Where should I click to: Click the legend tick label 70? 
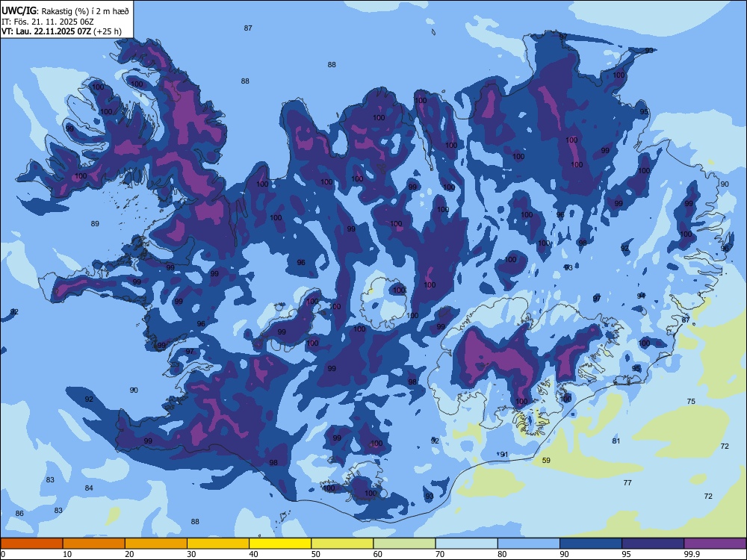pos(440,554)
